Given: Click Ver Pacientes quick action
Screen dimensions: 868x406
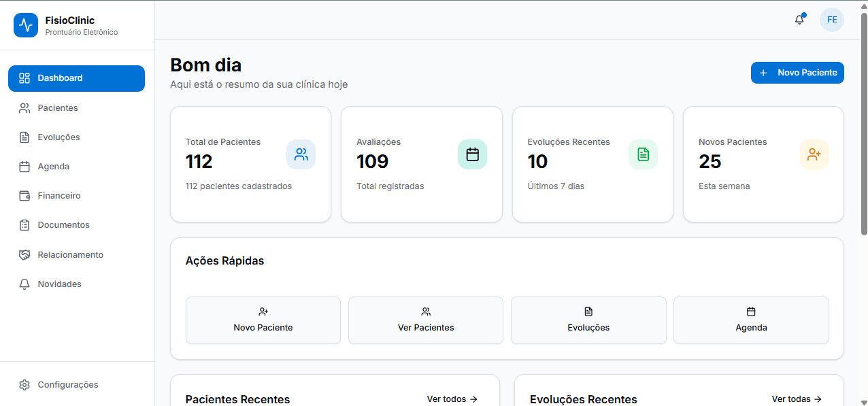Looking at the screenshot, I should coord(426,320).
